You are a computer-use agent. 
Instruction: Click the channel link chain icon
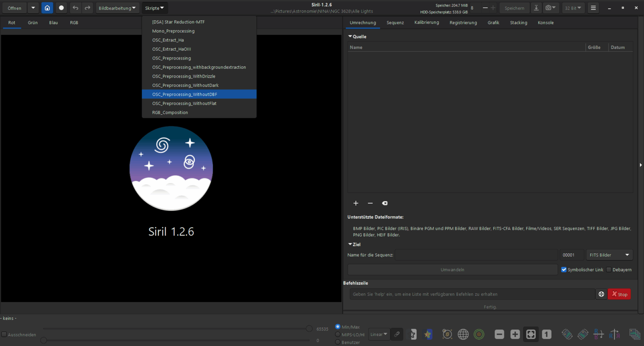[397, 334]
